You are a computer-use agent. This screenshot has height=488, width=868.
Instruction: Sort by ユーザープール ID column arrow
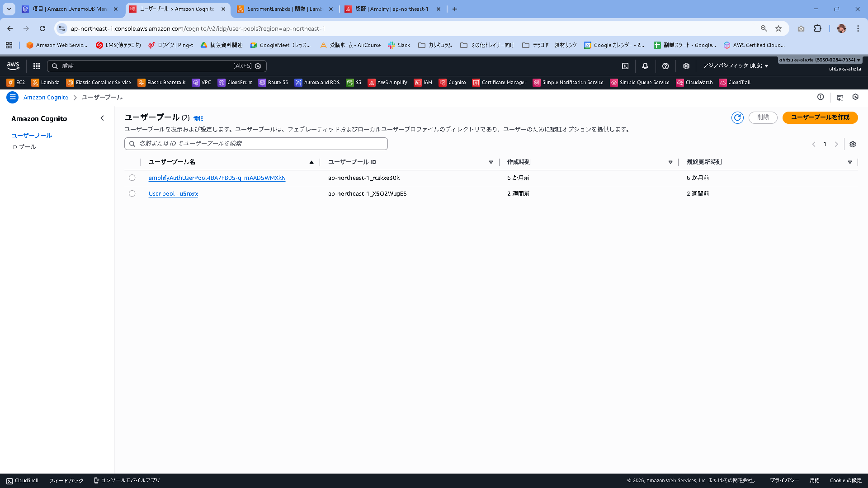tap(491, 162)
